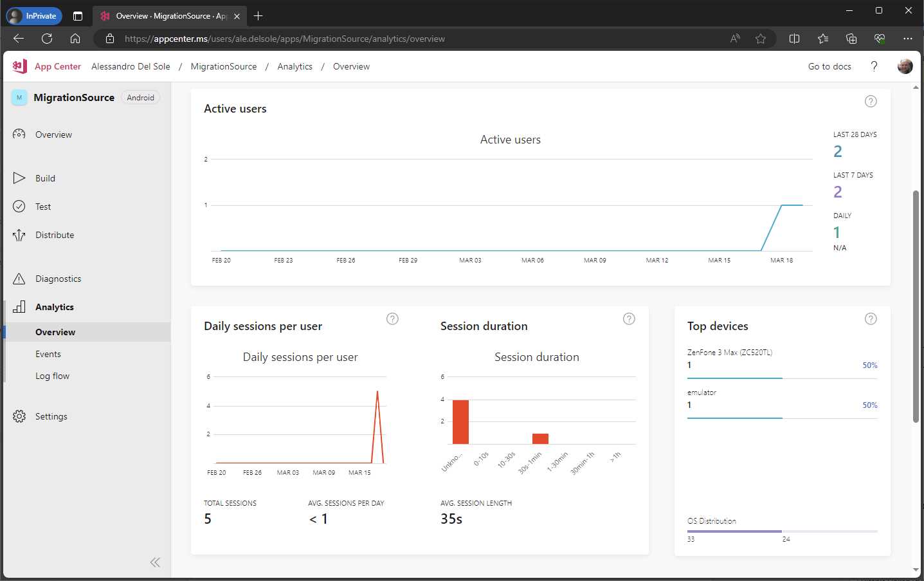
Task: Refresh the page using the browser reload icon
Action: point(46,38)
